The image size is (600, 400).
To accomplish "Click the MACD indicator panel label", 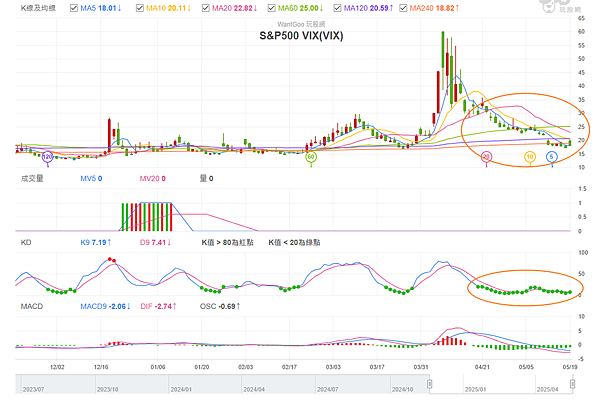I will (32, 306).
